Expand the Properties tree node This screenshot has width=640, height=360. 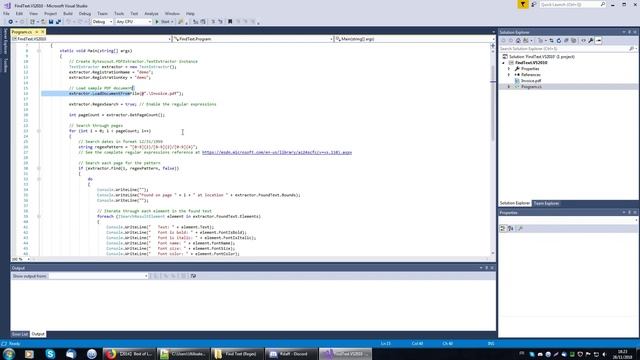[x=509, y=69]
